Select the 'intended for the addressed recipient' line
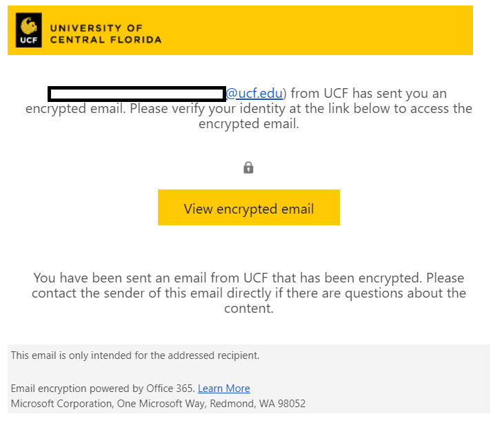This screenshot has height=423, width=504. click(135, 355)
